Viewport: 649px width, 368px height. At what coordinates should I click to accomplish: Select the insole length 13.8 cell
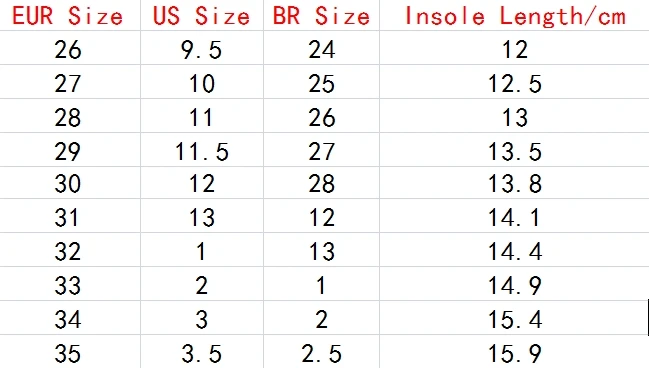point(514,183)
